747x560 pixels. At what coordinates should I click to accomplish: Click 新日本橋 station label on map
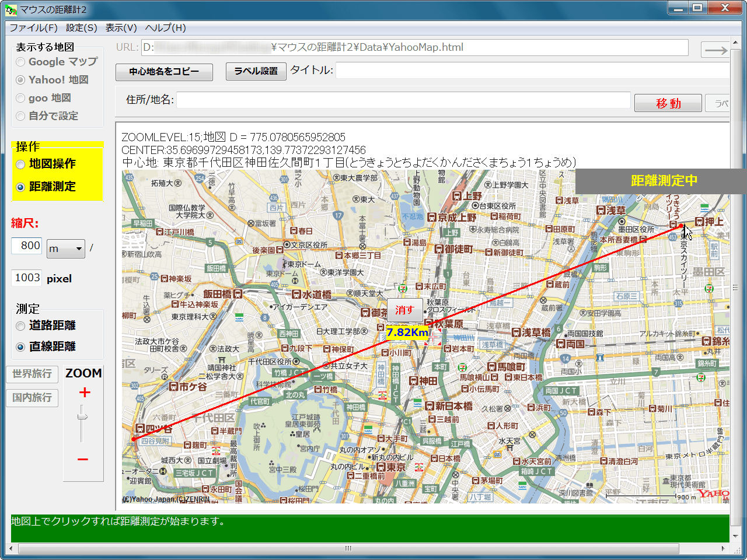(x=449, y=406)
